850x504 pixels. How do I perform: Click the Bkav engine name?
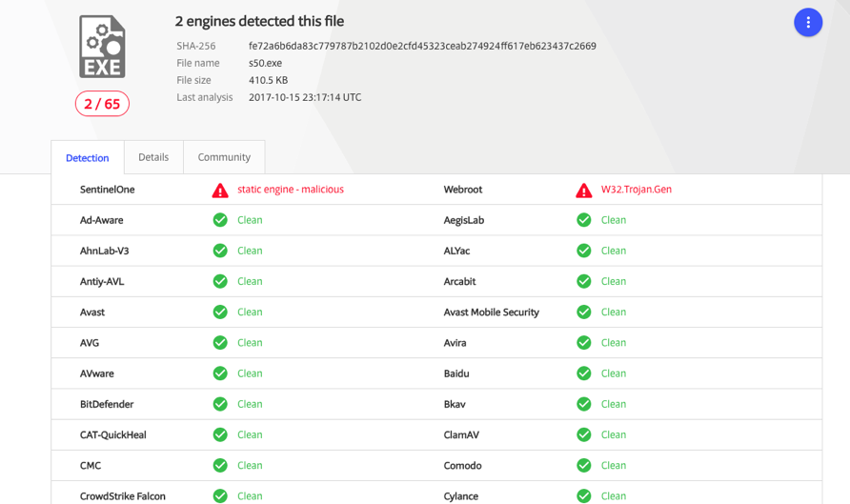[x=455, y=404]
